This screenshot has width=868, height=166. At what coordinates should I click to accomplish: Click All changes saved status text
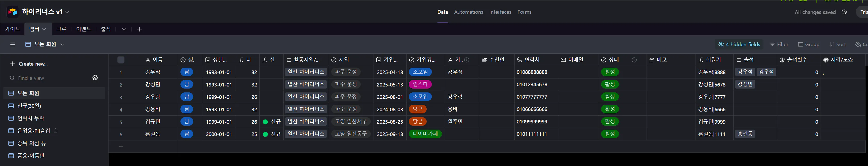point(815,12)
